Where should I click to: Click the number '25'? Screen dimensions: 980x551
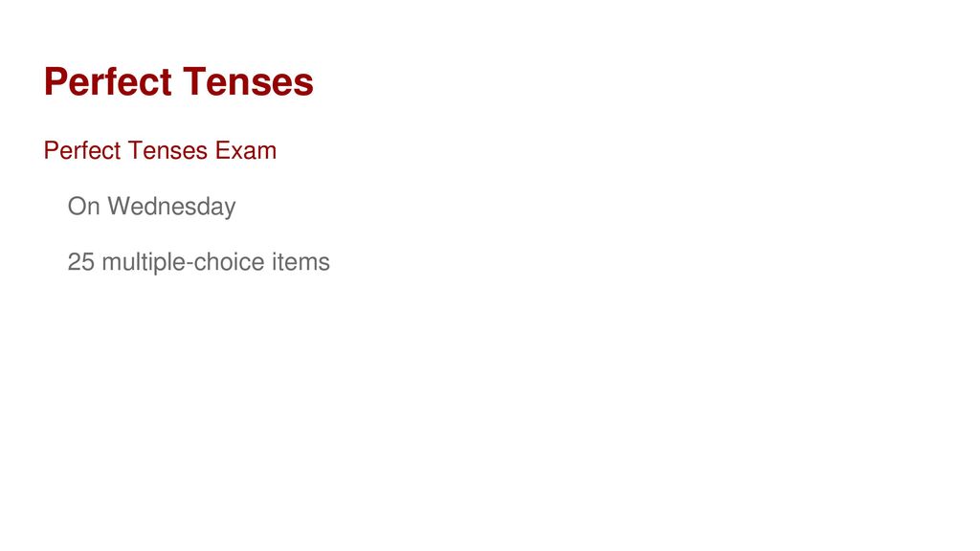80,262
